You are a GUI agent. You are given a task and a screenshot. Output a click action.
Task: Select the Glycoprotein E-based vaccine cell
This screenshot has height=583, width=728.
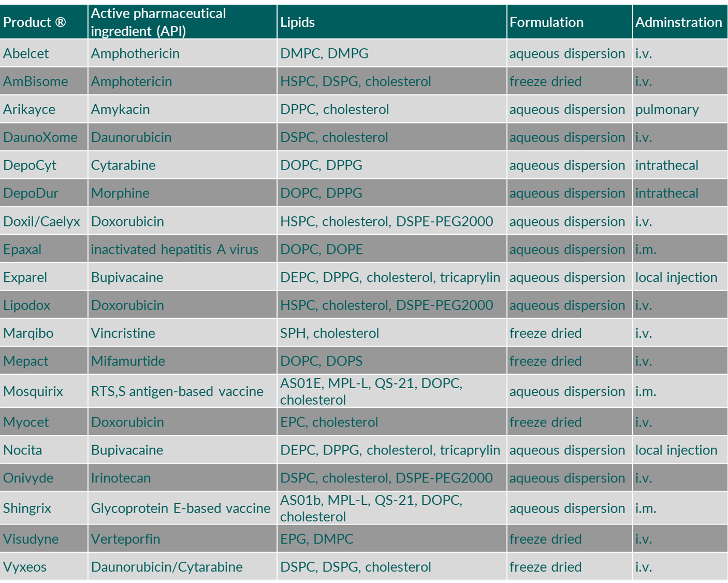tap(181, 508)
